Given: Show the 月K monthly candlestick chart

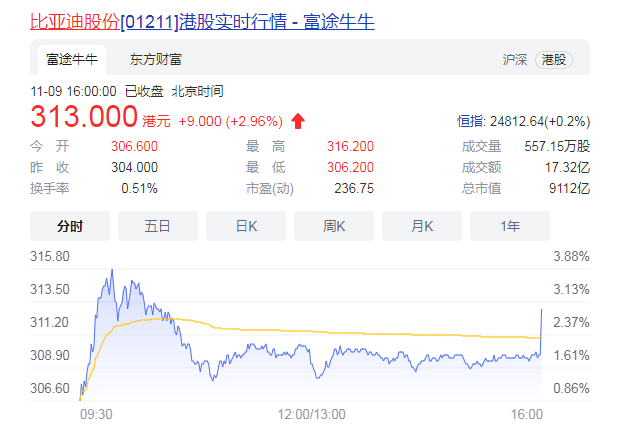Looking at the screenshot, I should (x=422, y=226).
